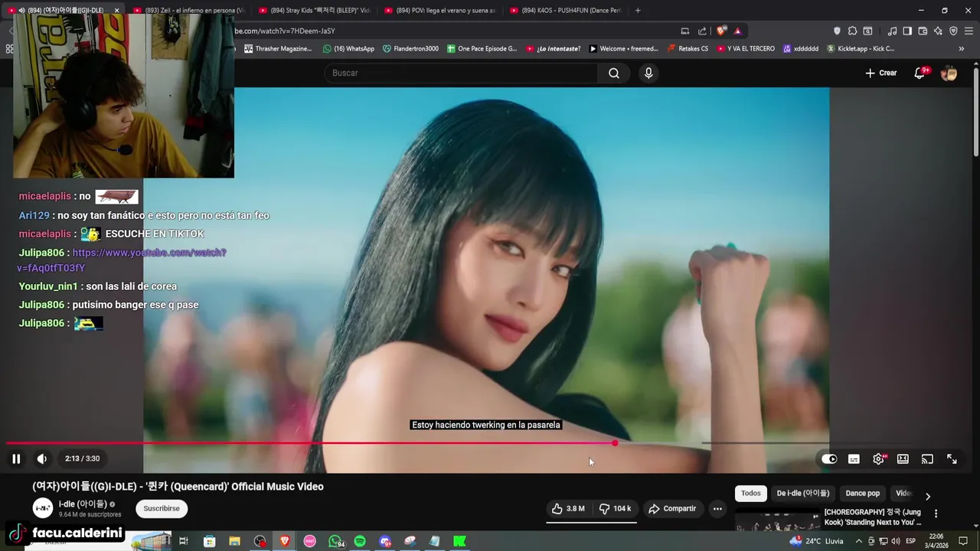Open the One Pace Episode G... bookmark
Screen dimensions: 980x551
(482, 48)
